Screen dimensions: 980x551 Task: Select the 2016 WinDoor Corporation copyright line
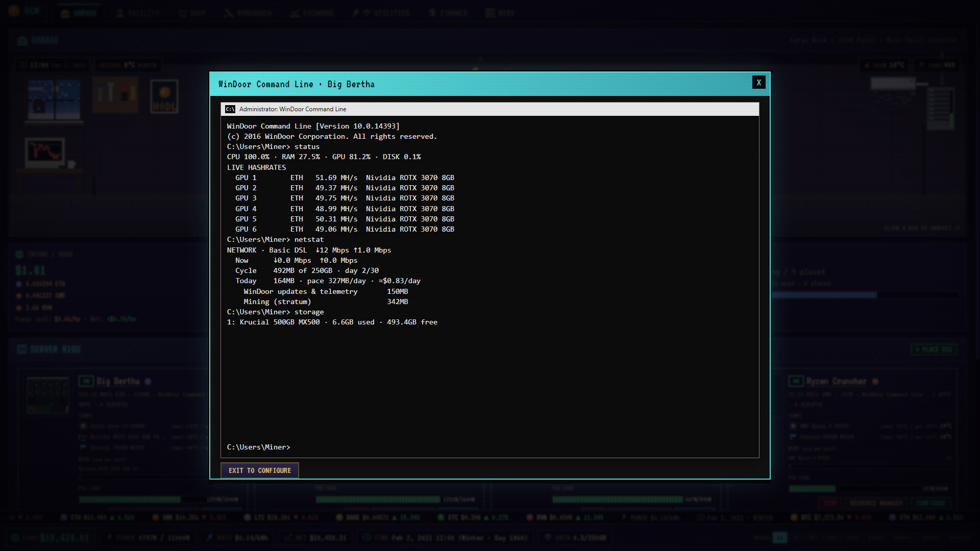[x=332, y=136]
